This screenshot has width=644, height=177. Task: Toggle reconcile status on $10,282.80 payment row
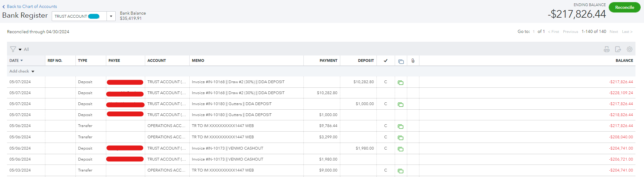pos(386,93)
